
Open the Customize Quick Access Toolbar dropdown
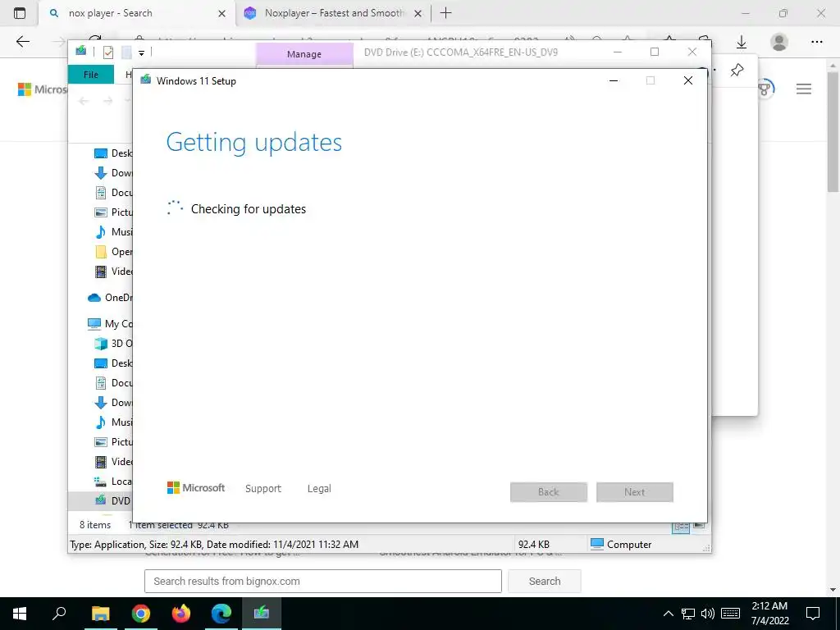141,52
